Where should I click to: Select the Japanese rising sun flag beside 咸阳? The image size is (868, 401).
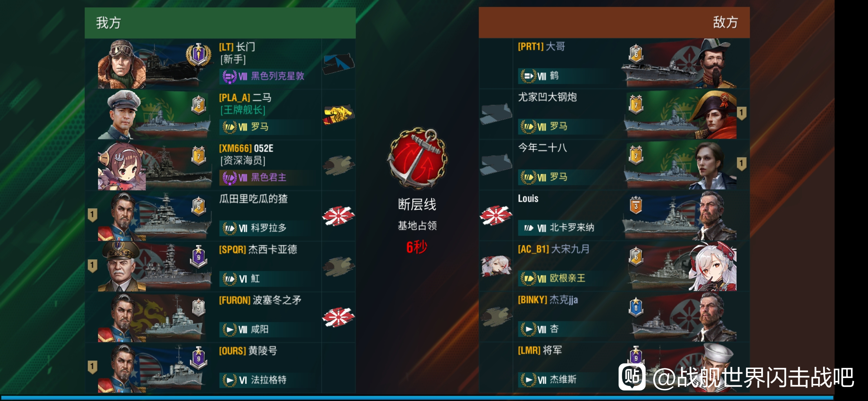pyautogui.click(x=338, y=317)
